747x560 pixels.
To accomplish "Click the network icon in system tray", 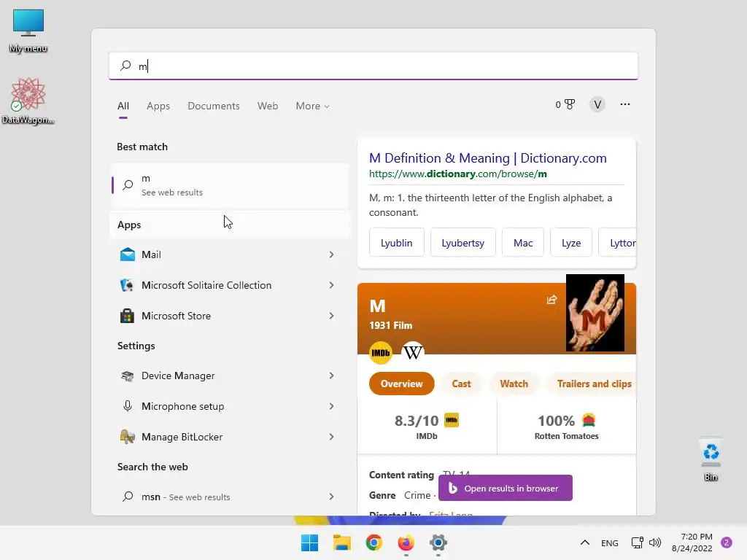I will pyautogui.click(x=638, y=542).
